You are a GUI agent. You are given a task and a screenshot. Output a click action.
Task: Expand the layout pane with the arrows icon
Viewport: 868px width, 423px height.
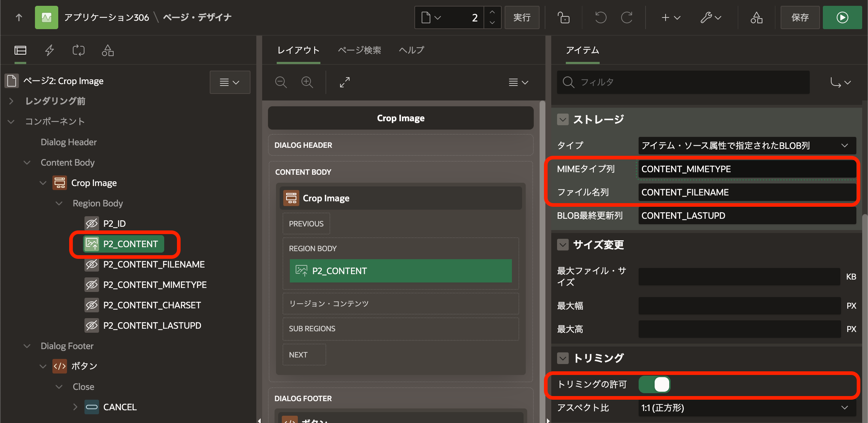(x=344, y=82)
